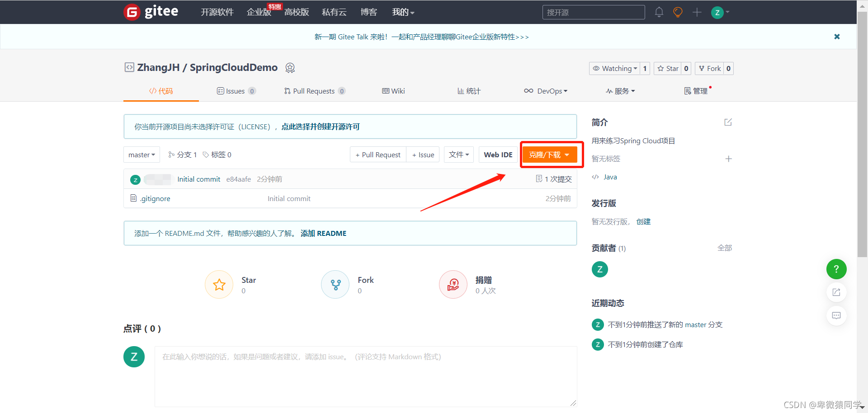Click the orange lightbulb icon in the header
Viewport: 868px width, 413px height.
tap(678, 12)
